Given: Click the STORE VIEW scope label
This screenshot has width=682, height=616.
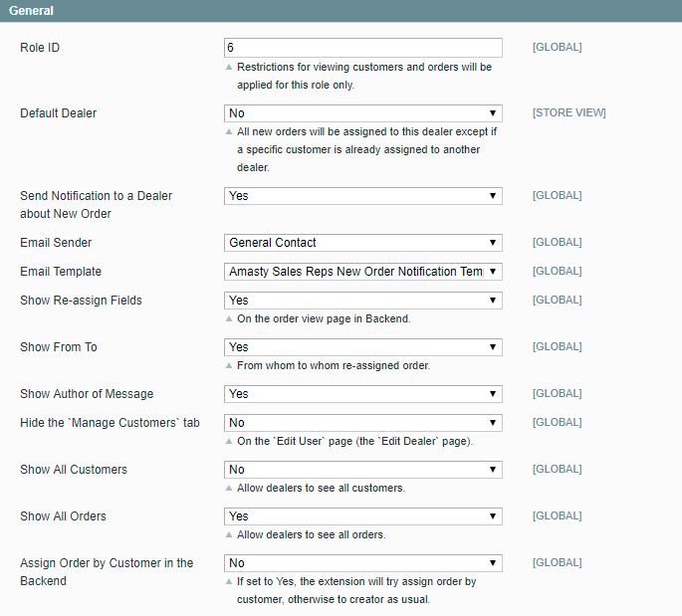Looking at the screenshot, I should (x=568, y=113).
